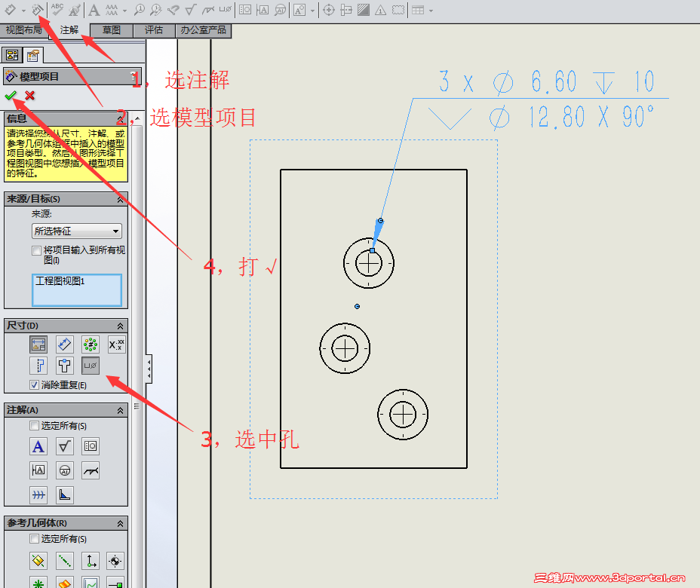Collapse the Information (信息) section
700x588 pixels.
[120, 118]
